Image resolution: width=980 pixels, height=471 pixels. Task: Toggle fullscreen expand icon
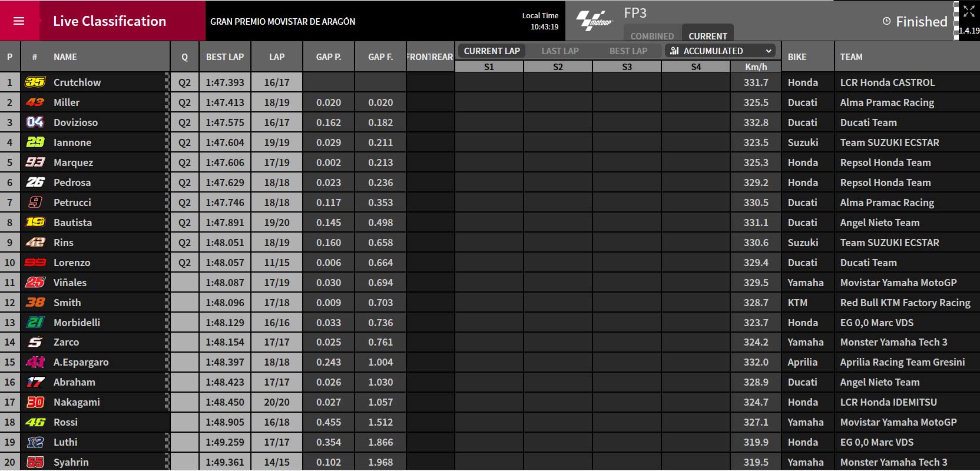969,11
